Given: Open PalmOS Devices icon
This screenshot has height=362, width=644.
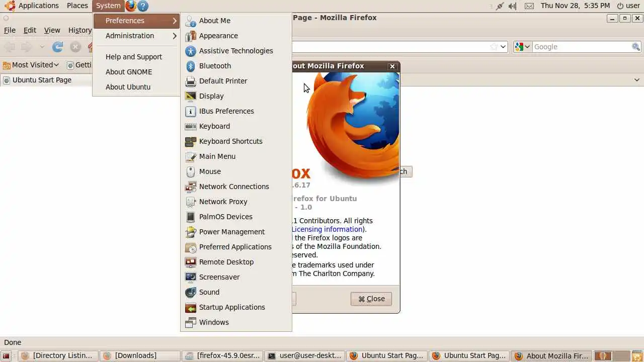Looking at the screenshot, I should (190, 217).
